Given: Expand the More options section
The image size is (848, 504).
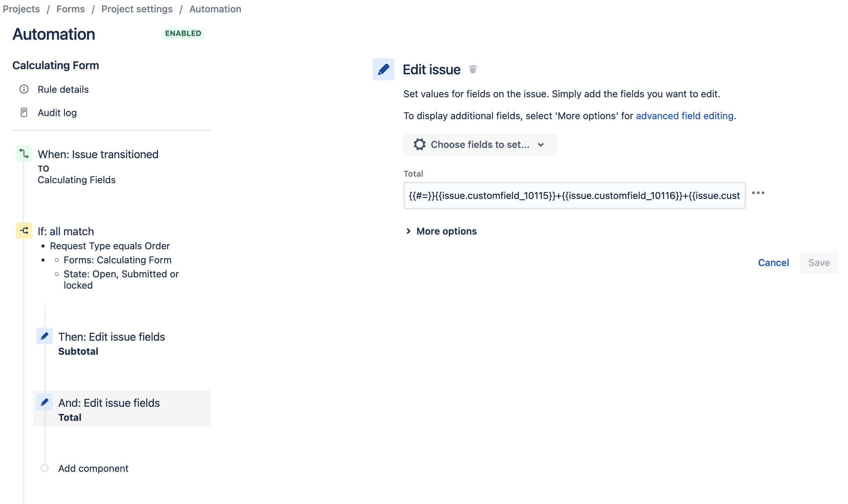Looking at the screenshot, I should (442, 231).
